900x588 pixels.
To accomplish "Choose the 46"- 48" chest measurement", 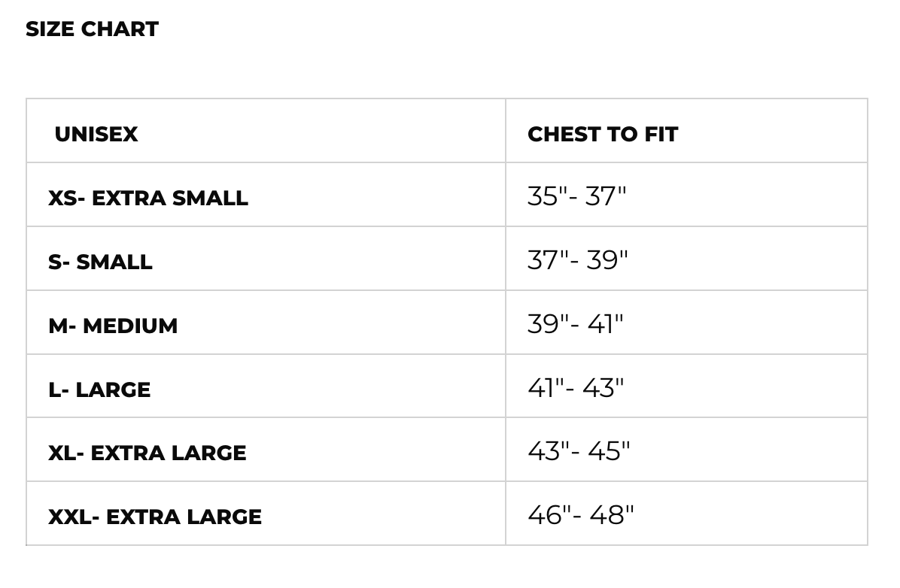I will click(x=581, y=516).
